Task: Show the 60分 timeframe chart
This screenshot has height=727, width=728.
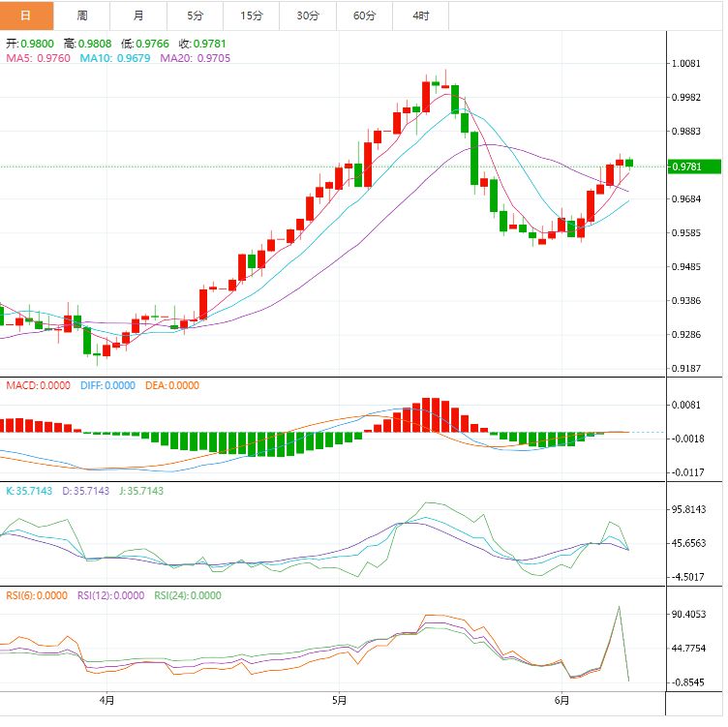Action: (x=364, y=15)
